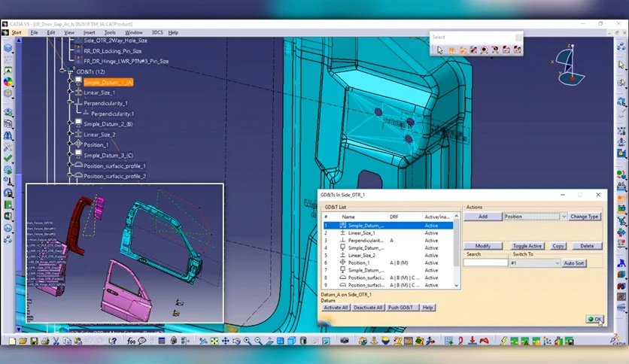
Task: Click the lightning bolt run analysis icon
Action: click(x=503, y=341)
